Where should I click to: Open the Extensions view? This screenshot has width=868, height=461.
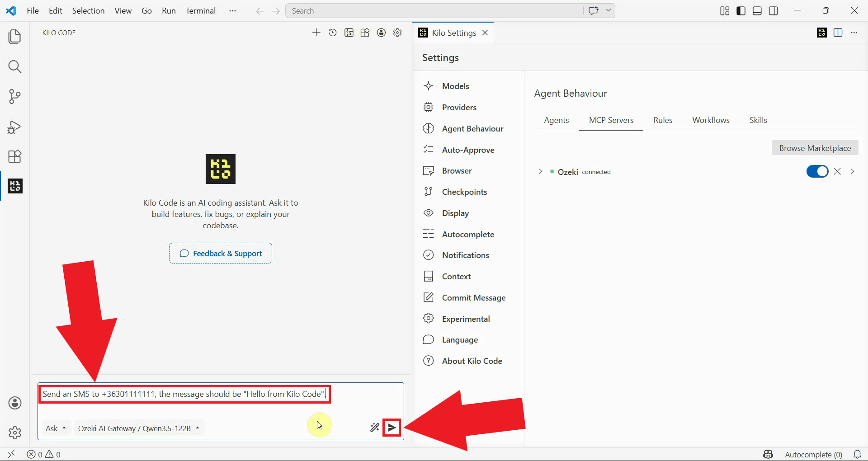click(x=15, y=156)
